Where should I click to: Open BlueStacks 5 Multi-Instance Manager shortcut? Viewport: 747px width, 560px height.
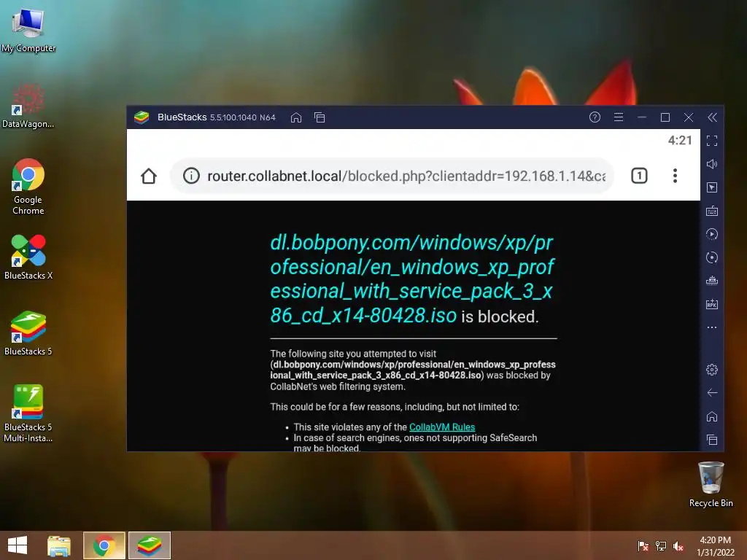point(28,413)
